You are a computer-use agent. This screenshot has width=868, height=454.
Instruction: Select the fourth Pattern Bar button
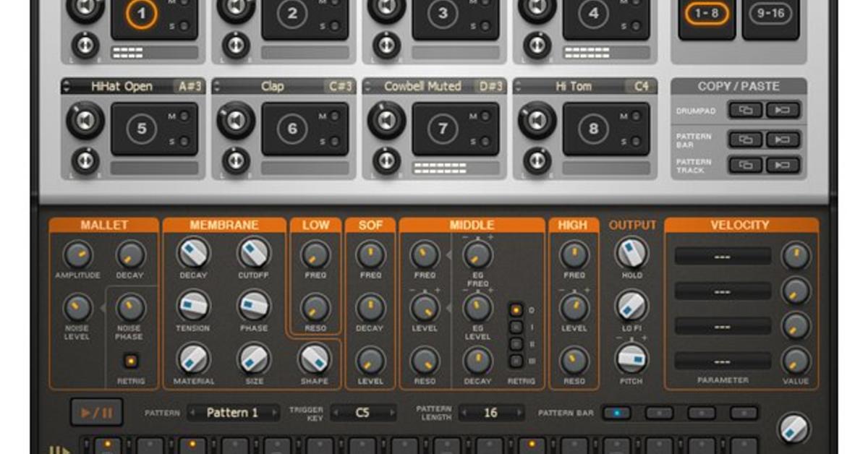[744, 413]
